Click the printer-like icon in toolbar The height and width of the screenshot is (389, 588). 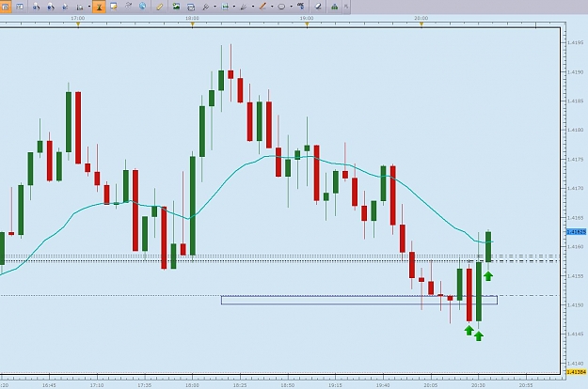coord(191,7)
